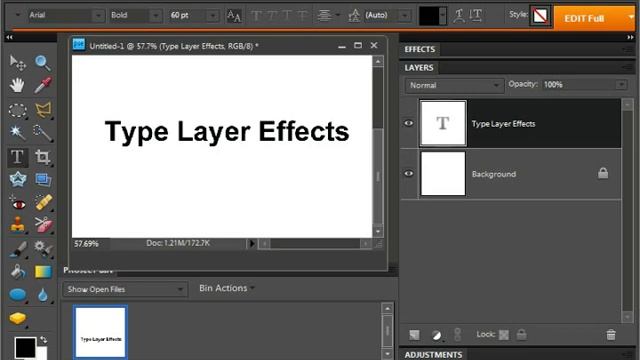640x360 pixels.
Task: Select the Clone Stamp tool
Action: click(18, 225)
